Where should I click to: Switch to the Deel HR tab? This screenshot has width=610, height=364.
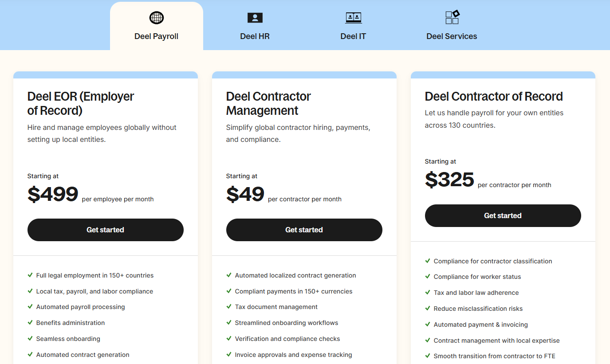click(x=255, y=36)
